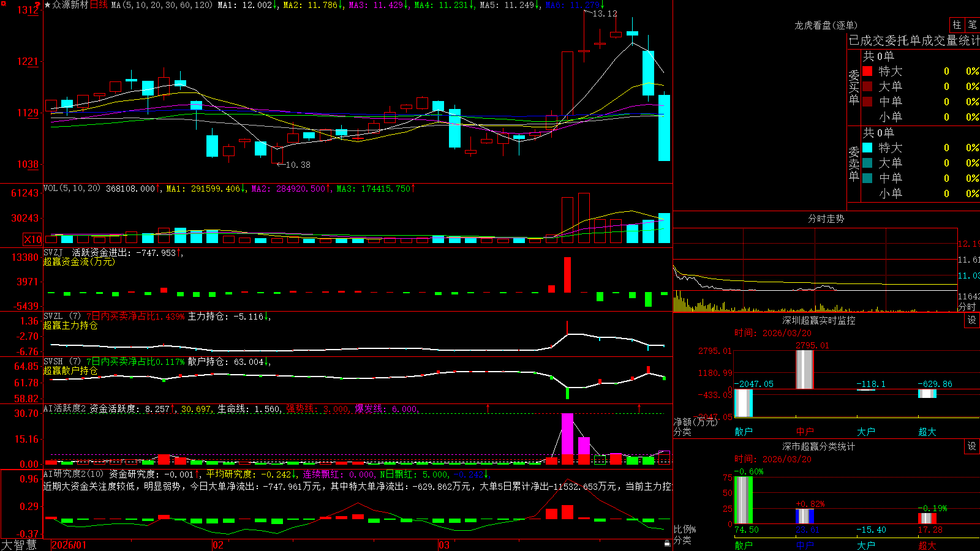Screen dimensions: 980x551
Task: Click the 2026/01 date marker on timeline
Action: (x=69, y=545)
